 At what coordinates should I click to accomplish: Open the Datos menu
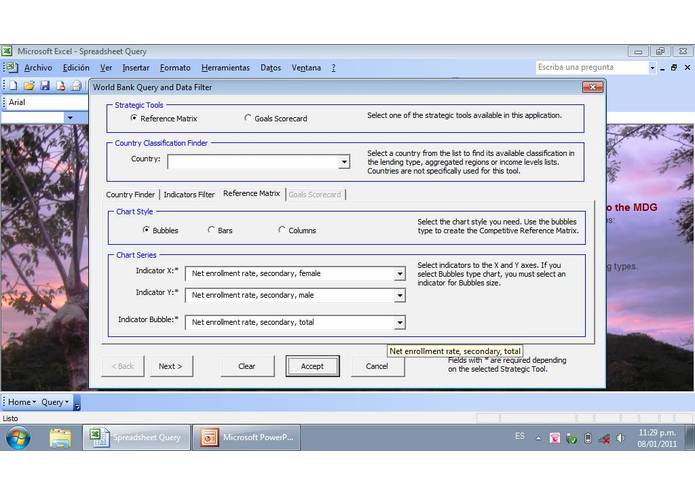(271, 68)
